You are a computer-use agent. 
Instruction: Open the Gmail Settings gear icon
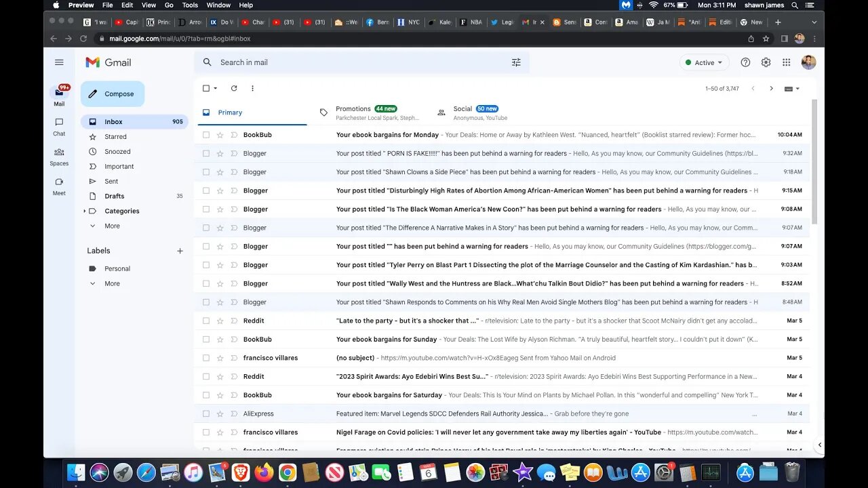pos(766,62)
